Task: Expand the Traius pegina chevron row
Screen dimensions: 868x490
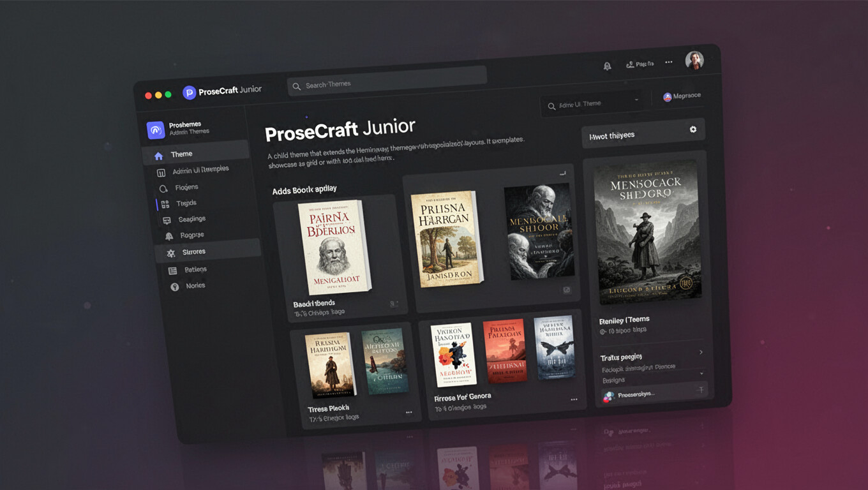Action: click(701, 352)
